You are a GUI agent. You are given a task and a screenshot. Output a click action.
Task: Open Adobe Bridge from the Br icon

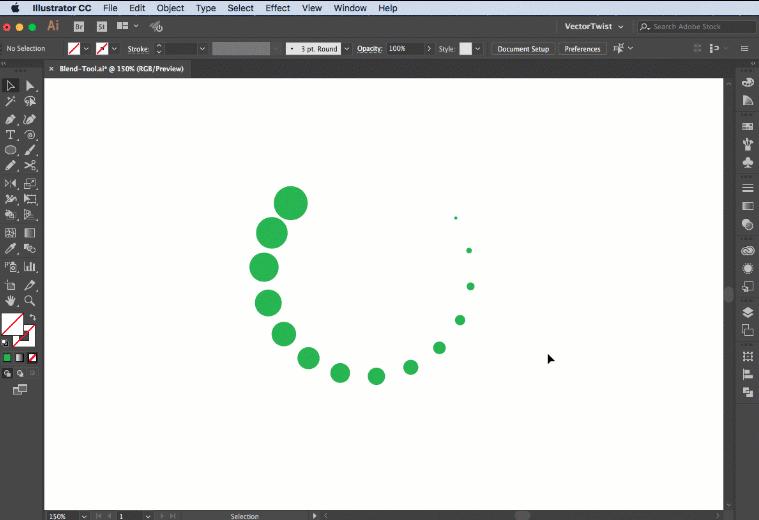[79, 27]
